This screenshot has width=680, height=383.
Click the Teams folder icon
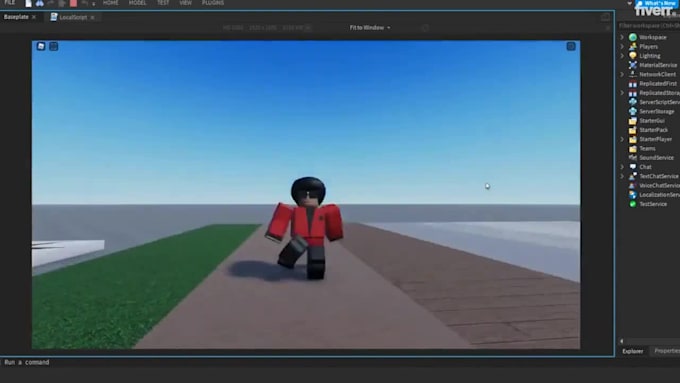(633, 148)
